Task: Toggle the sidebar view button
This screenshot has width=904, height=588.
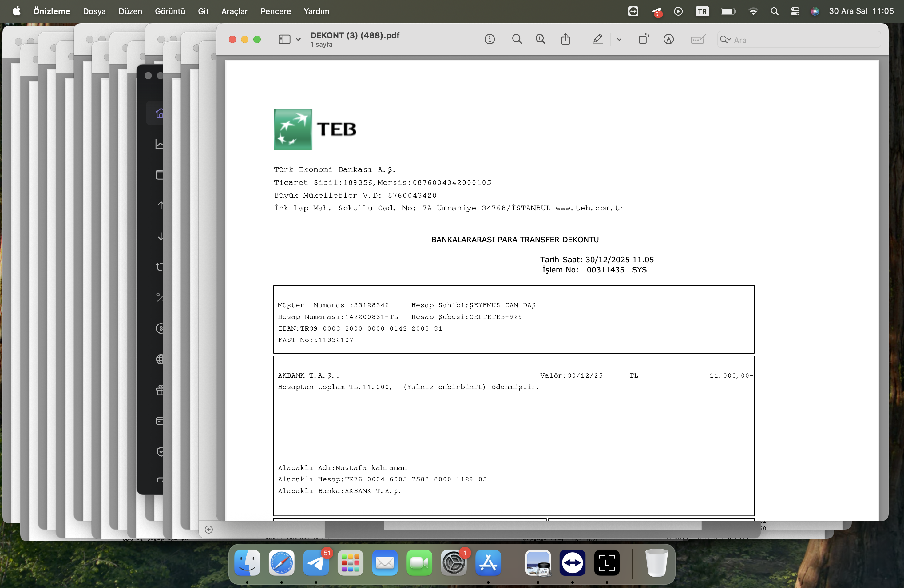Action: (284, 39)
